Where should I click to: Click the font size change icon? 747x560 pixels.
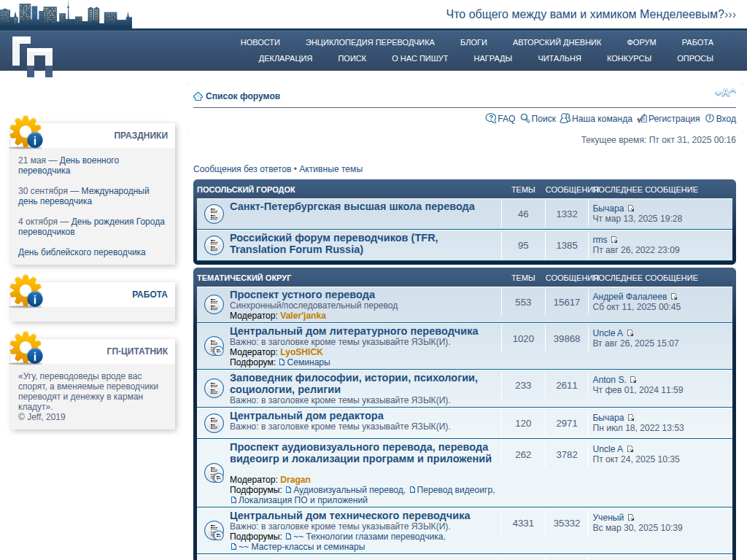coord(724,93)
